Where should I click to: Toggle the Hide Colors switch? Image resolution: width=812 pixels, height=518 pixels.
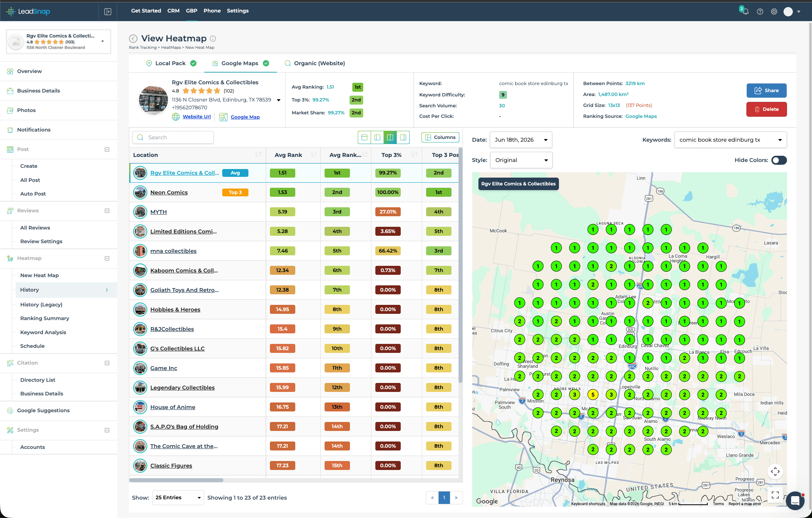point(779,160)
